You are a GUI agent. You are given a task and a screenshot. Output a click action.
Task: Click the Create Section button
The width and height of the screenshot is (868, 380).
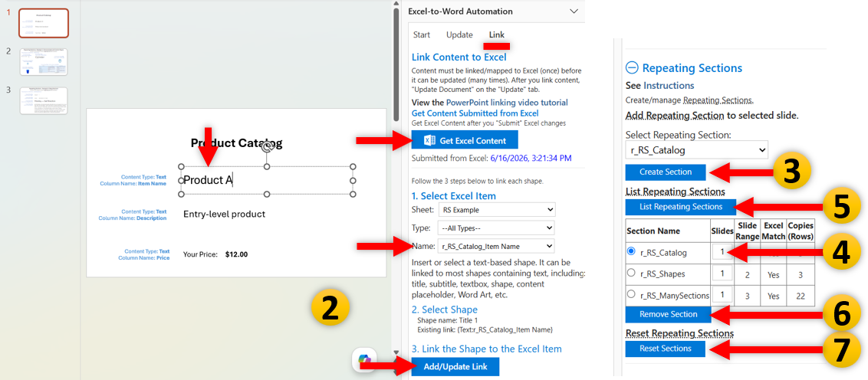(666, 172)
